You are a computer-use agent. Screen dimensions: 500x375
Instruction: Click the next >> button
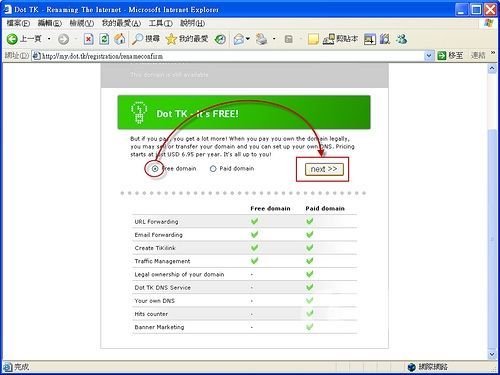click(324, 169)
